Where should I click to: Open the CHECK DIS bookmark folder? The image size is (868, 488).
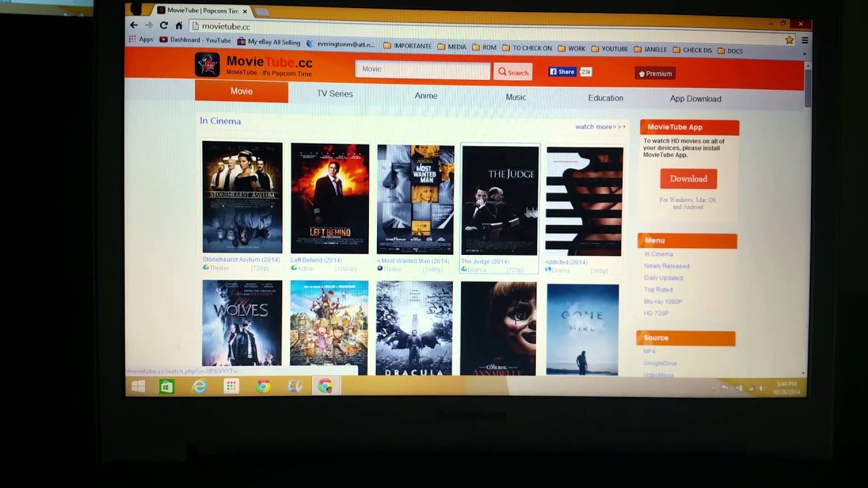[x=692, y=50]
